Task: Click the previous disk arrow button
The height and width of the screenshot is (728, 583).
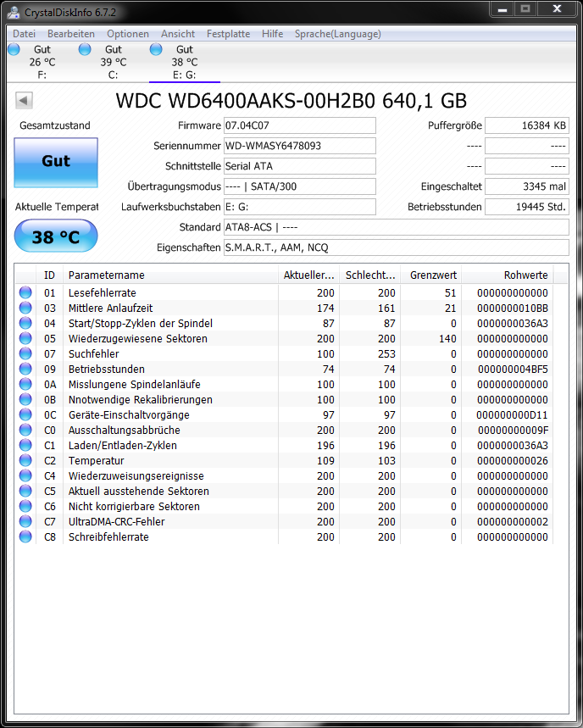Action: pos(24,100)
